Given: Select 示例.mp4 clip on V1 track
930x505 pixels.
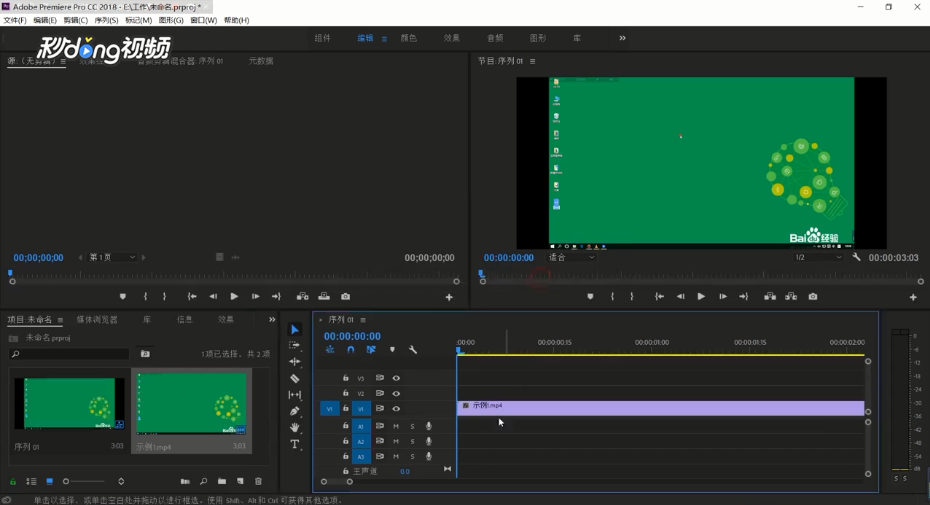Looking at the screenshot, I should coord(660,408).
